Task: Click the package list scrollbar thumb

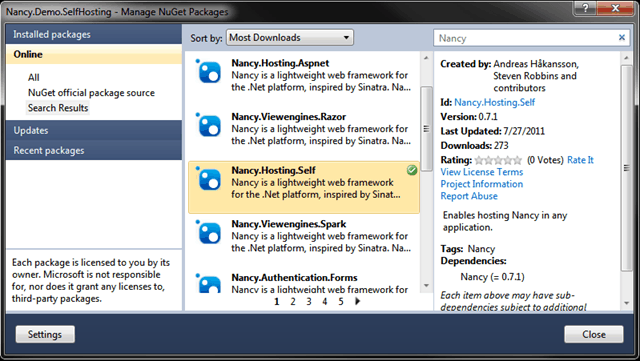Action: [427, 129]
